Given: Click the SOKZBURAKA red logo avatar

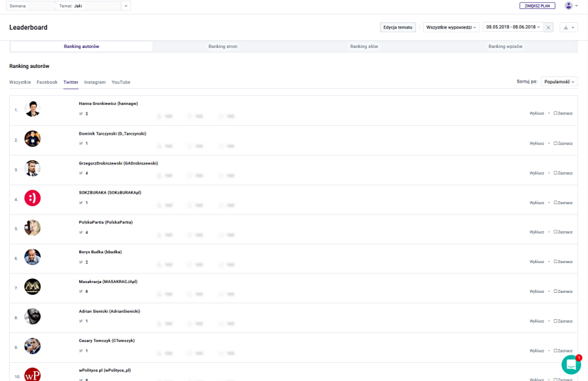Looking at the screenshot, I should click(x=33, y=198).
